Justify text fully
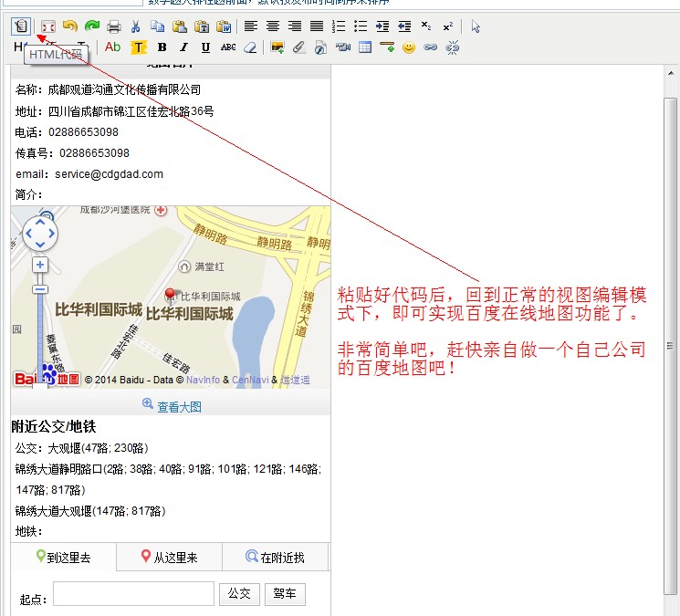The image size is (680, 616). pyautogui.click(x=317, y=26)
